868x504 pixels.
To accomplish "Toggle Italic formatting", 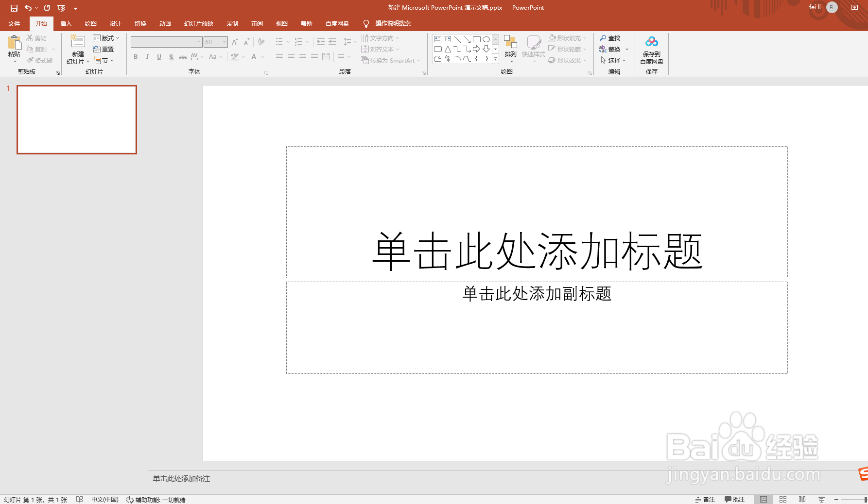I will 147,57.
